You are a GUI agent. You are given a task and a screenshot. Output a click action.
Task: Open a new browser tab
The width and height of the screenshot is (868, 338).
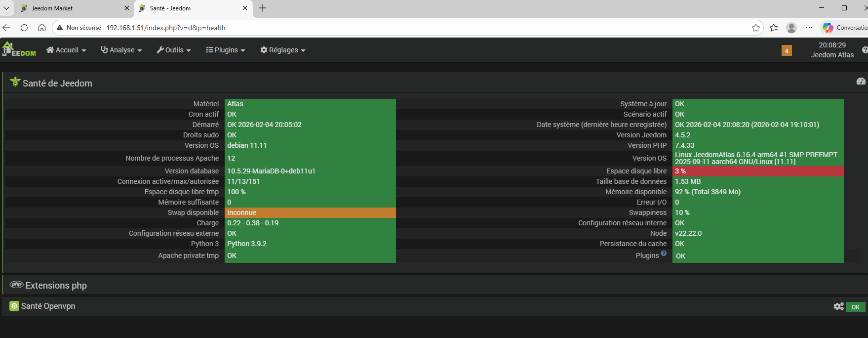[x=263, y=8]
